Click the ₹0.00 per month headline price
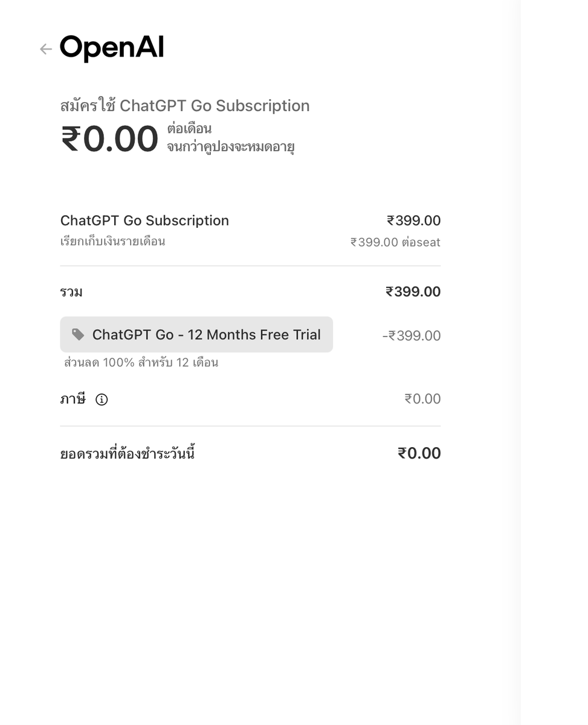The height and width of the screenshot is (725, 588). (x=109, y=139)
